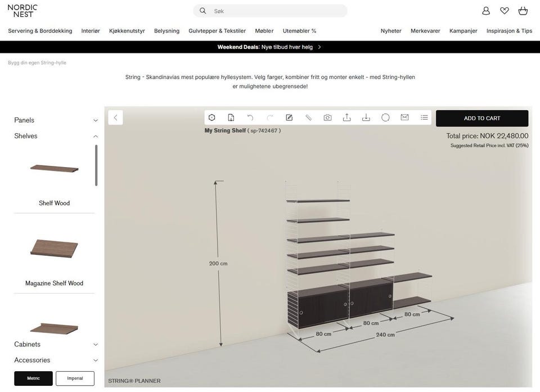Viewport: 540px width, 392px height.
Task: Open the edit/rename pencil tool
Action: (x=289, y=118)
